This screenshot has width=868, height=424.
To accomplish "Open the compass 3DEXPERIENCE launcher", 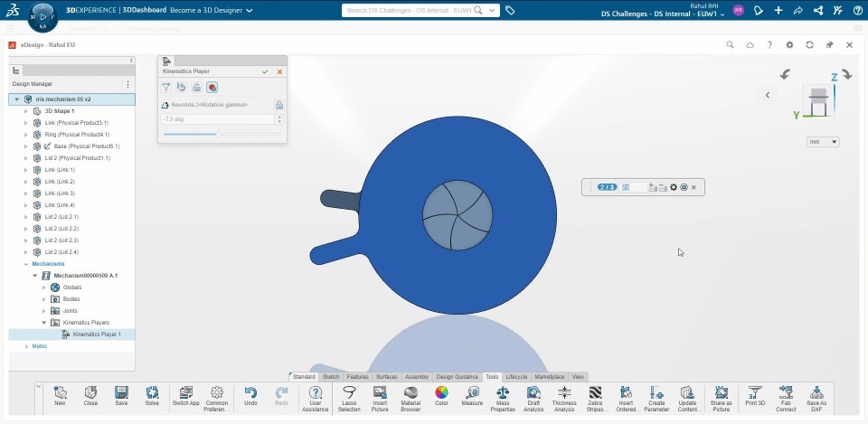I will click(42, 17).
